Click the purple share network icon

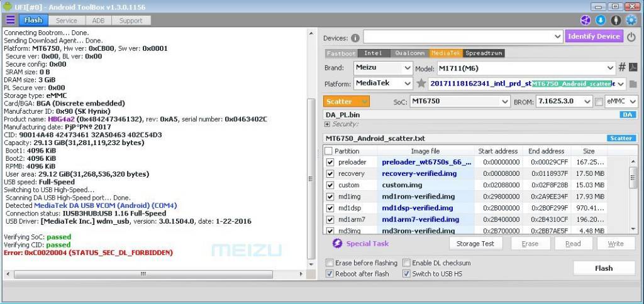[x=586, y=20]
